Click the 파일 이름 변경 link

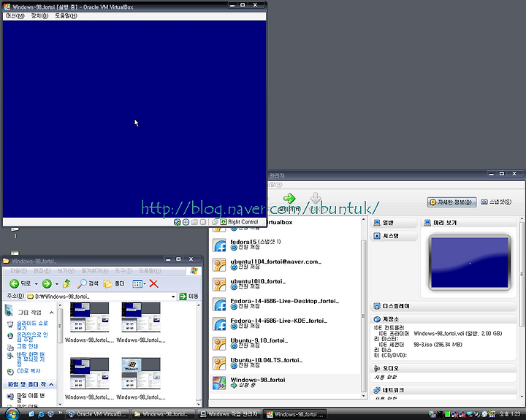(31, 398)
